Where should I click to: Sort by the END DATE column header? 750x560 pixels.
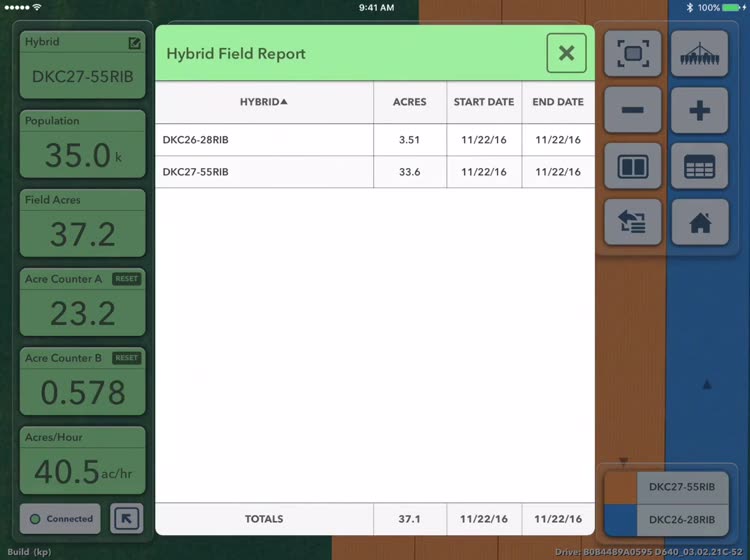[x=558, y=102]
